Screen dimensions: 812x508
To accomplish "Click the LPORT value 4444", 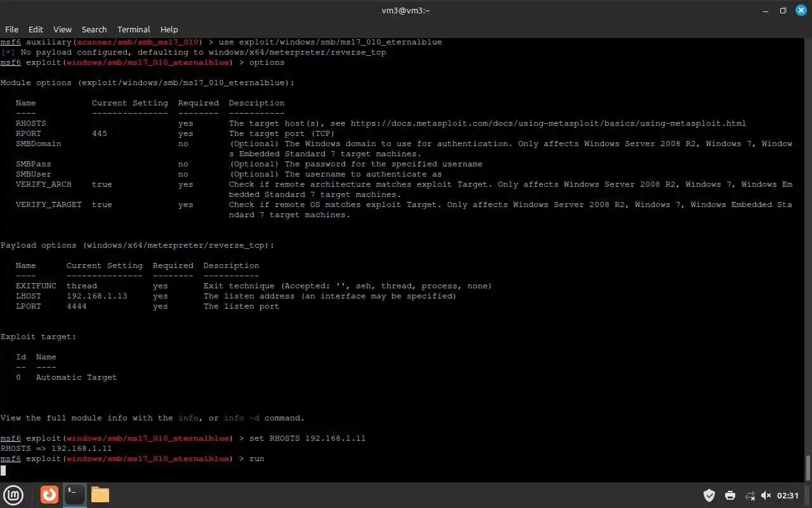I will 77,306.
